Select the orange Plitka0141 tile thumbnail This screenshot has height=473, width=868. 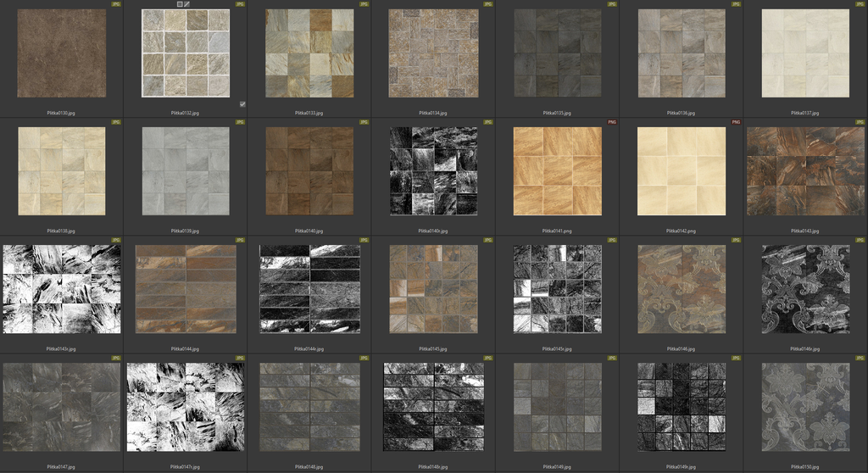pyautogui.click(x=557, y=171)
